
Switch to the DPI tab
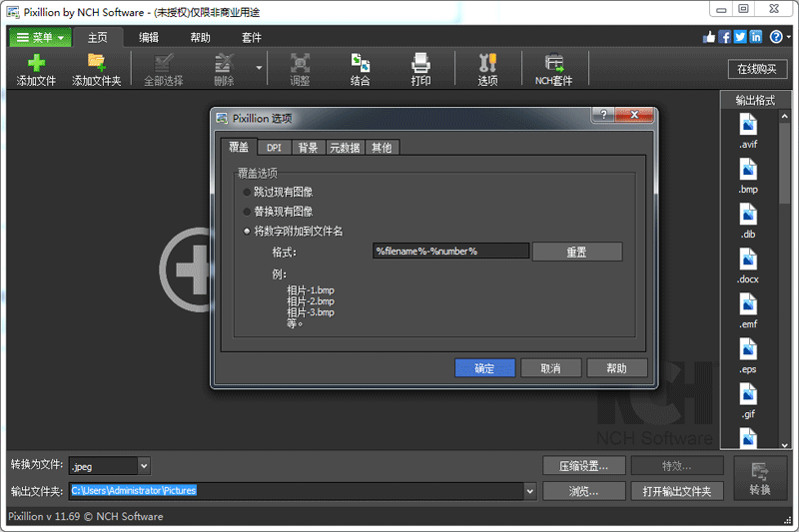point(274,148)
